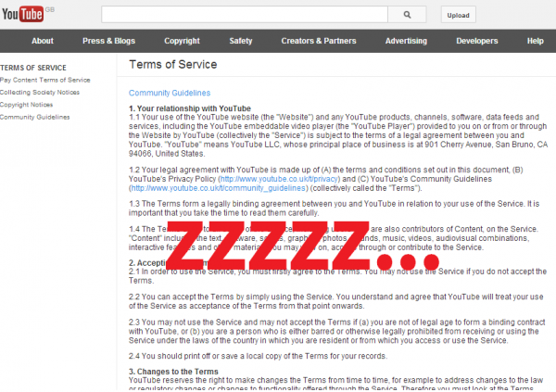Click heading '3. Changes to the Terms'

pos(173,372)
